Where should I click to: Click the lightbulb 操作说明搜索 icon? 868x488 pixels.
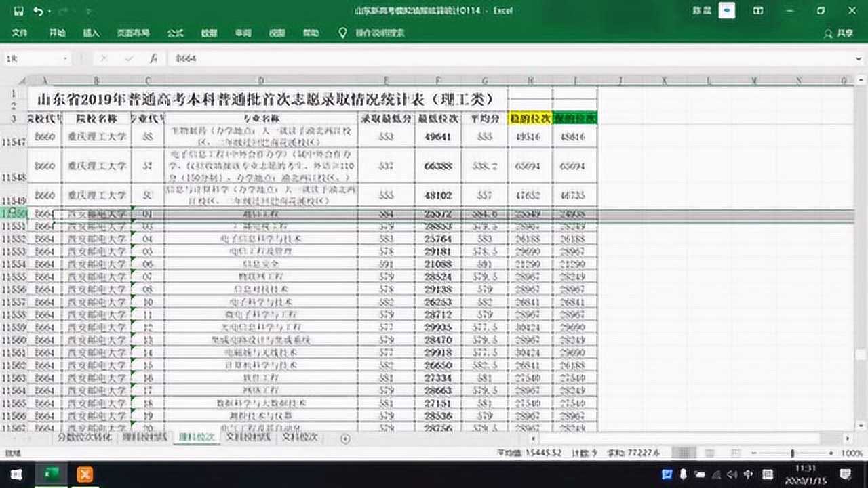tap(342, 33)
